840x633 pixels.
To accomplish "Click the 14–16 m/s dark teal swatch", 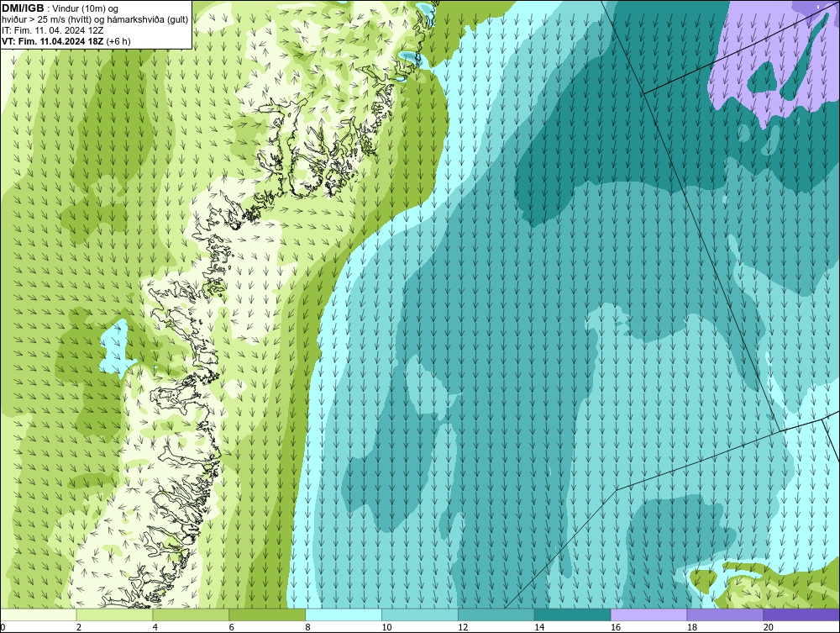I will point(573,615).
